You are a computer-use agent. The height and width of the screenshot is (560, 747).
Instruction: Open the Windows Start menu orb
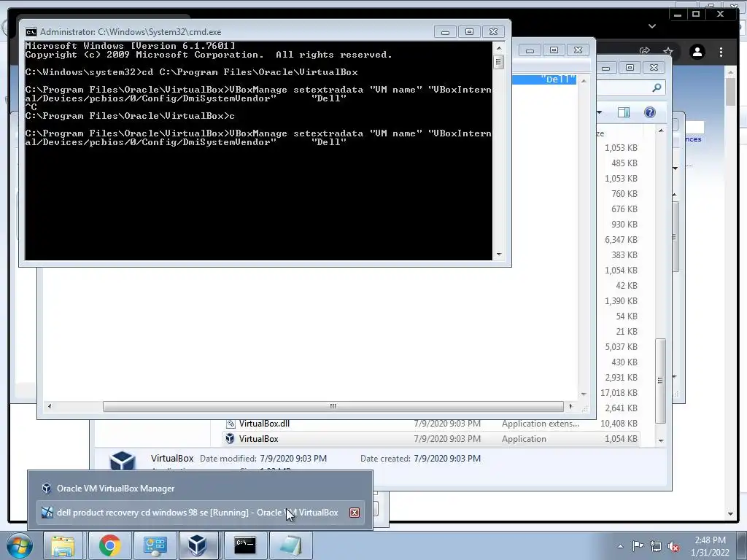(18, 546)
